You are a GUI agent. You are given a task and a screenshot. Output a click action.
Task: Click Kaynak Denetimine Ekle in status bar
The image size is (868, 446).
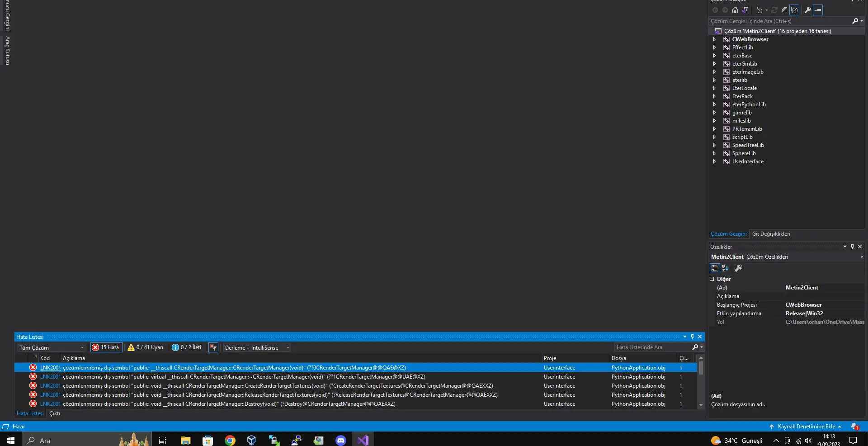point(806,427)
